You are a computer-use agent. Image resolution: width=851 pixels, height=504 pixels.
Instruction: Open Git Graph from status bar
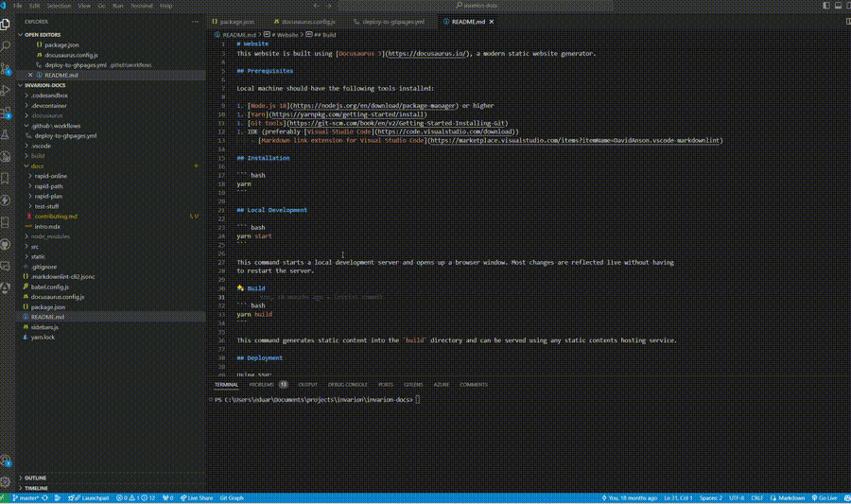[232, 498]
